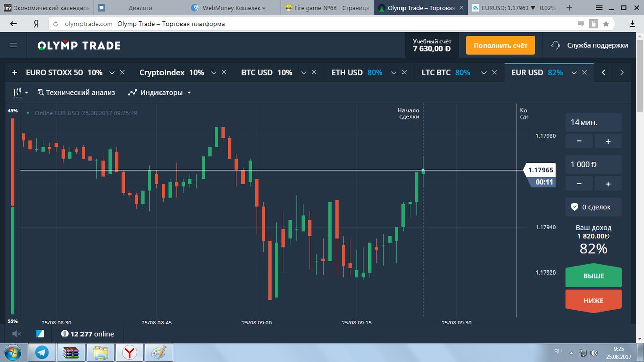This screenshot has height=362, width=644.
Task: Switch to Fire game №68 browser tab
Action: (x=327, y=8)
